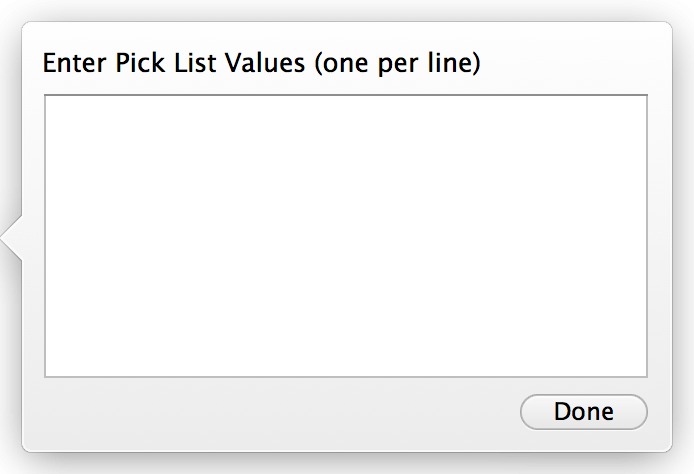Dismiss the popover using the Done button

click(x=584, y=412)
